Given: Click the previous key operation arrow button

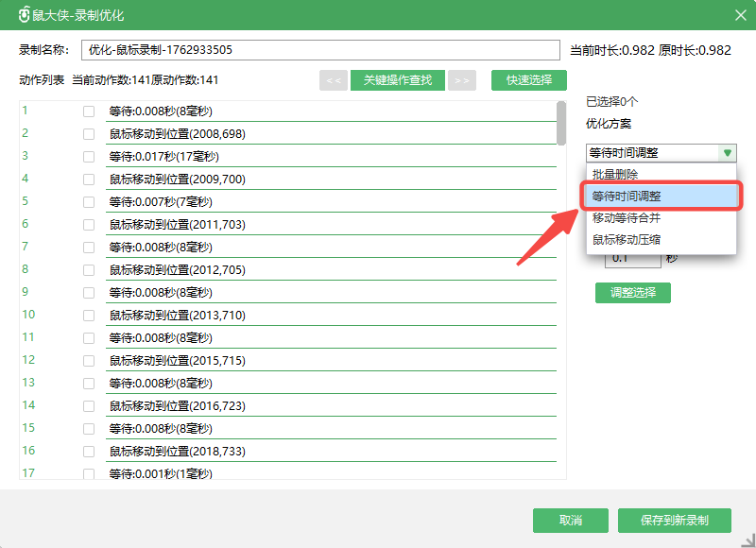Looking at the screenshot, I should click(x=333, y=80).
